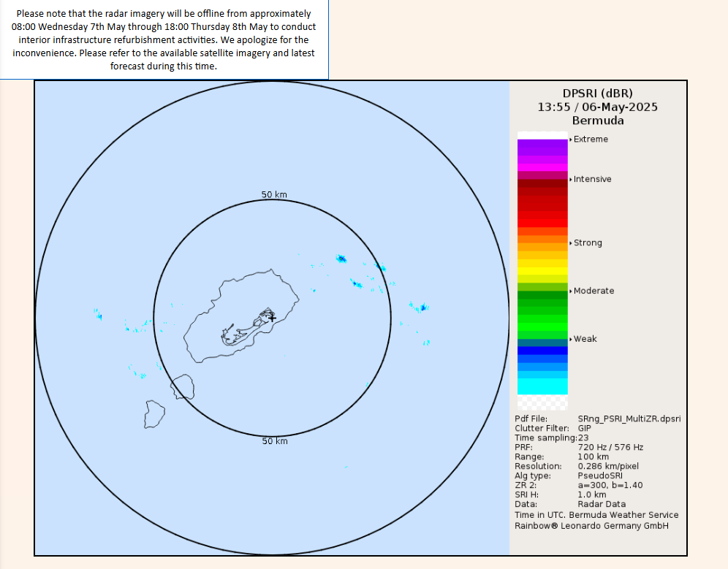The image size is (728, 569).
Task: Click the Rainbow Leonardo Germany GmbH credit
Action: pos(591,526)
